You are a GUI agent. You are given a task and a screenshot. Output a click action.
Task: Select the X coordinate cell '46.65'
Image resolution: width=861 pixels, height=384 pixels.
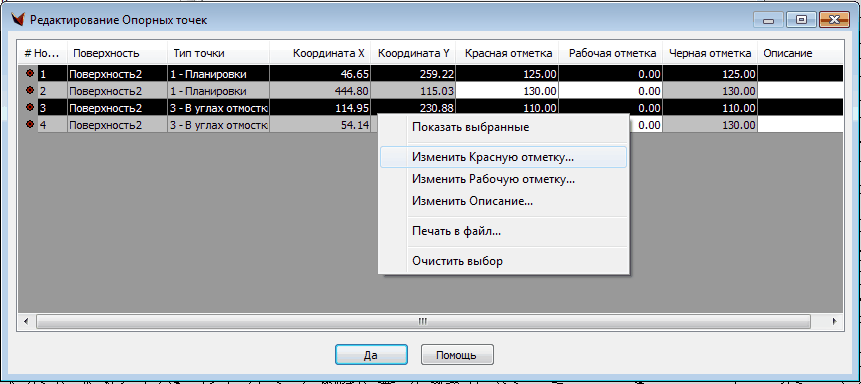[320, 74]
